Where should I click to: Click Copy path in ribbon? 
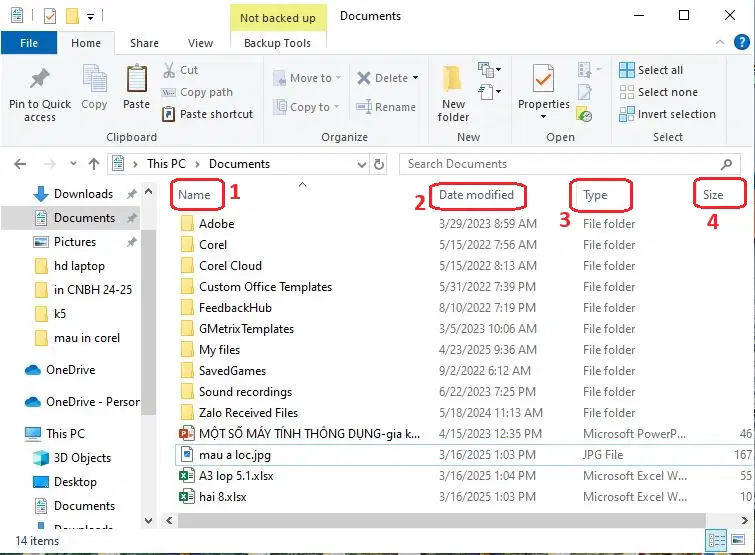[x=197, y=92]
